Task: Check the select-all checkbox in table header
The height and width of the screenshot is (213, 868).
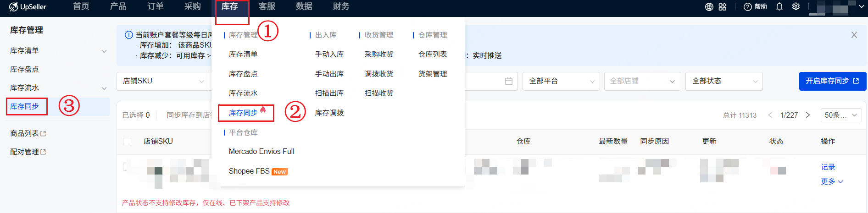Action: 127,142
